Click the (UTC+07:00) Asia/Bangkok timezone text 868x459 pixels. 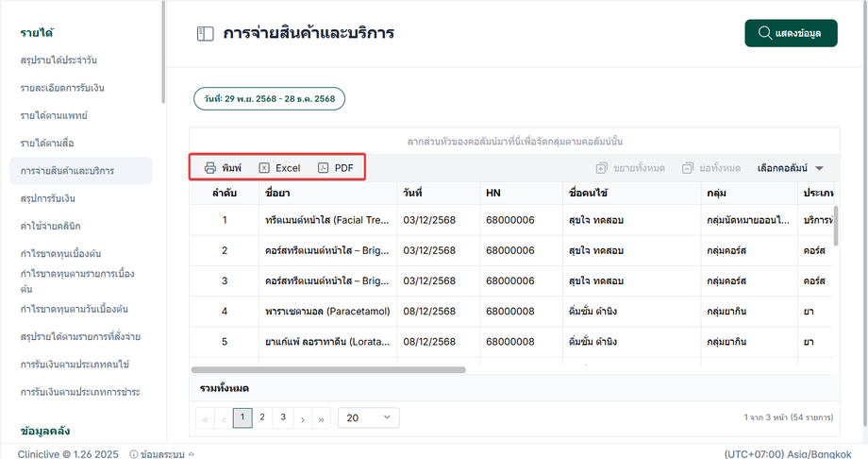788,454
